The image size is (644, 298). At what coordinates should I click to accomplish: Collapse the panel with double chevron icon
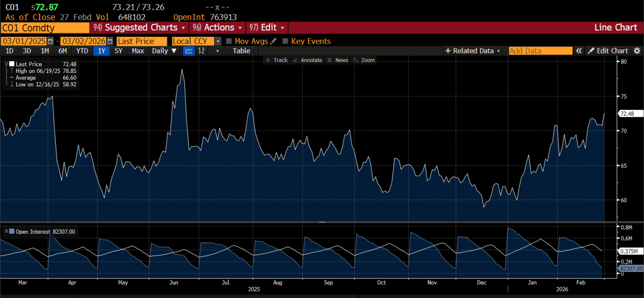(x=579, y=51)
